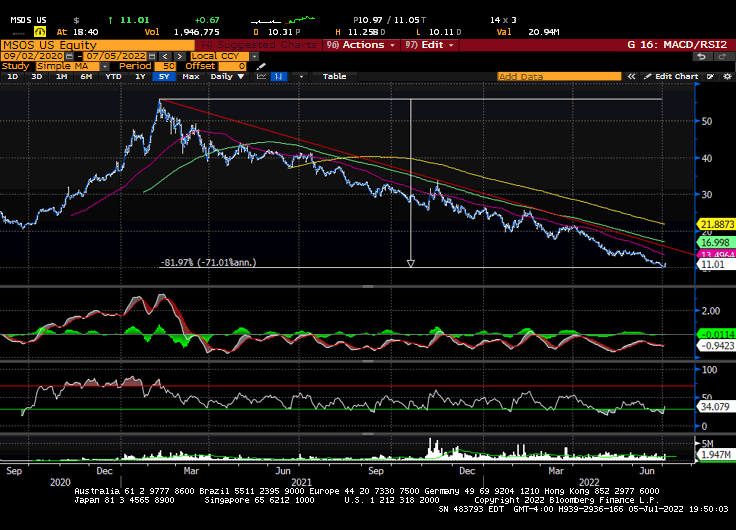Image resolution: width=736 pixels, height=530 pixels.
Task: Shift date range back with left arrow
Action: point(165,56)
